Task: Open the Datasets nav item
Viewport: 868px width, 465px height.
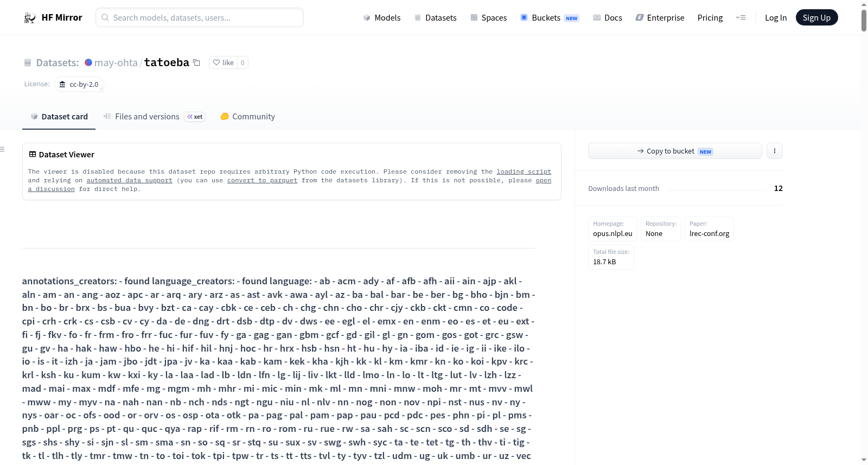Action: click(435, 18)
